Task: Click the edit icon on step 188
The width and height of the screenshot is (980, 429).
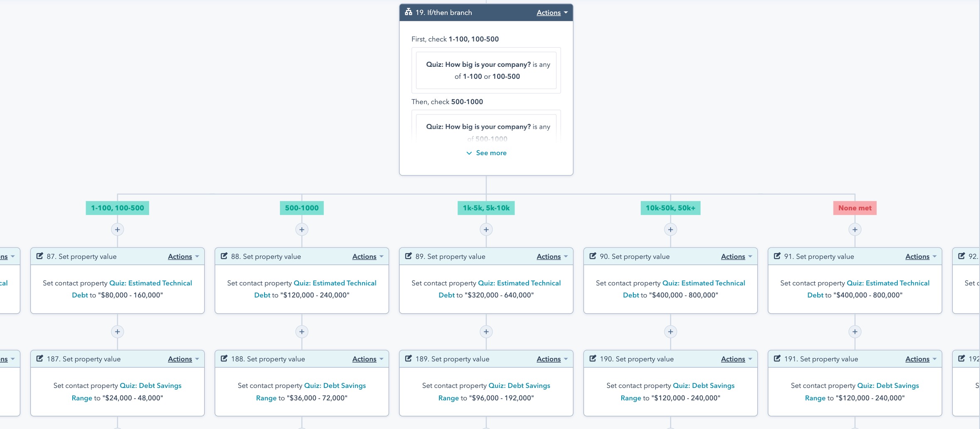Action: [x=224, y=358]
